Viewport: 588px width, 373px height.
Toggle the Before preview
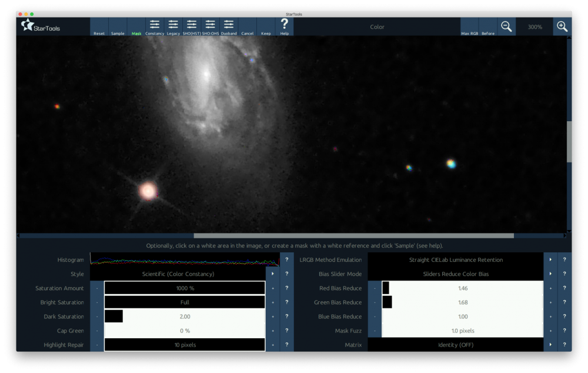[488, 26]
